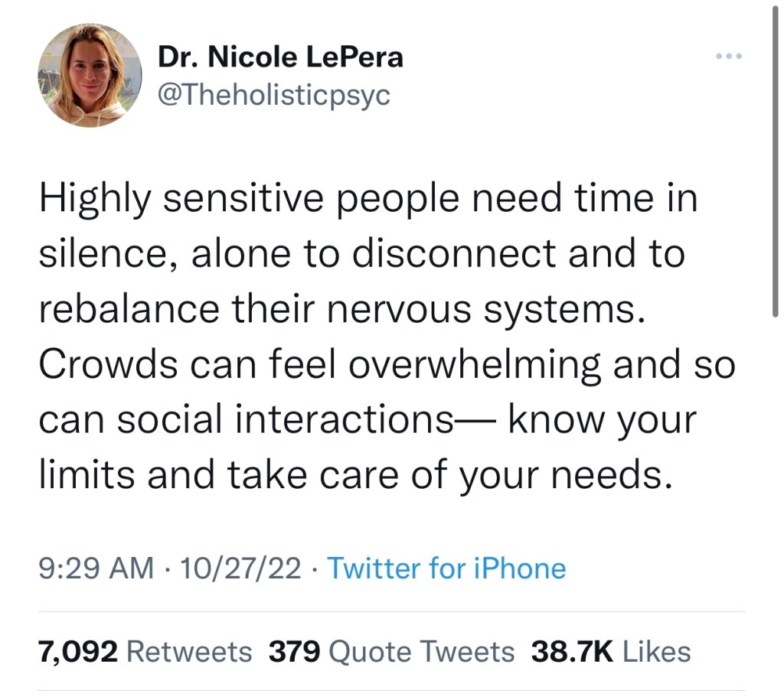Screen dimensions: 784x697
Task: Click the bold 379 count
Action: point(295,651)
